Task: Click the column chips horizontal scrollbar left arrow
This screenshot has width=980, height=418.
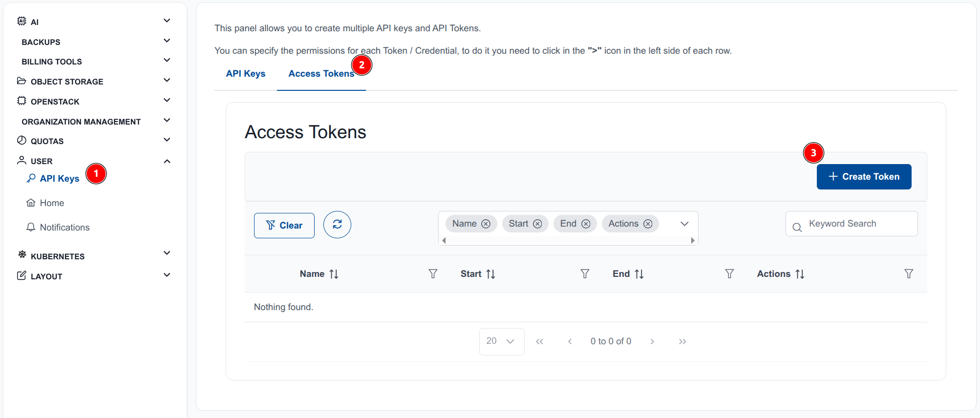Action: [444, 240]
